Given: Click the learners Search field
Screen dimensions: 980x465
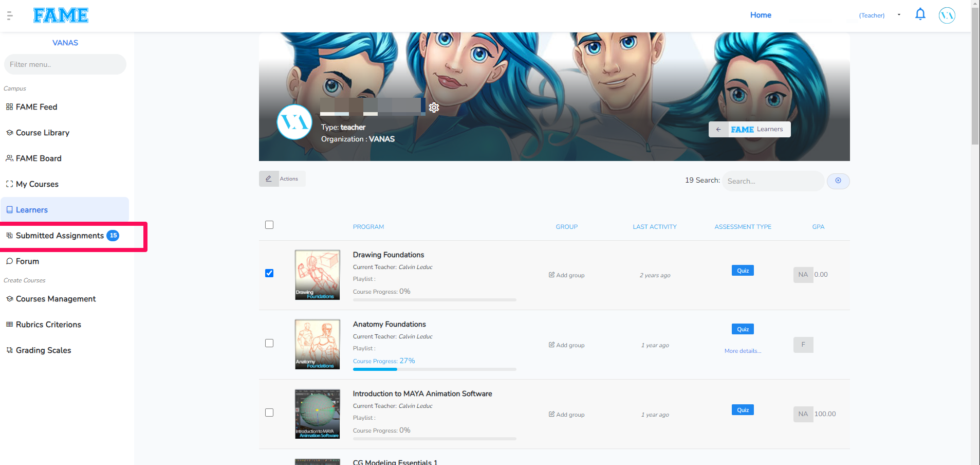Looking at the screenshot, I should point(773,181).
